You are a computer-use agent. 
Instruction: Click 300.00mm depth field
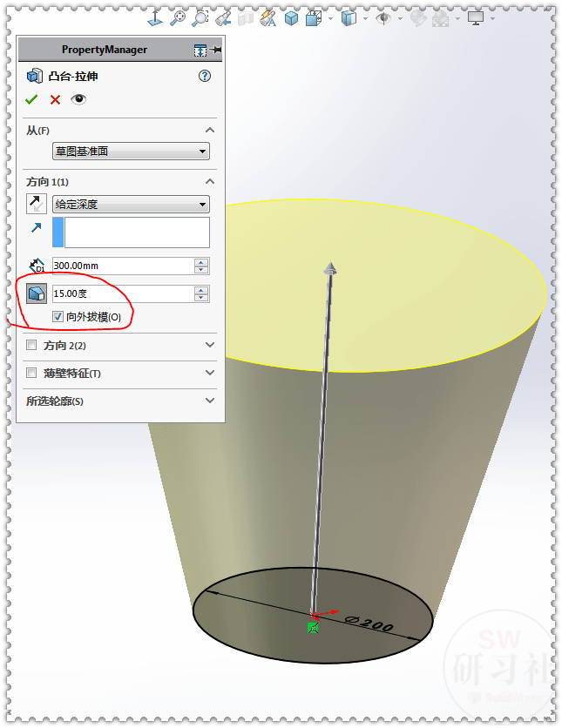(123, 266)
